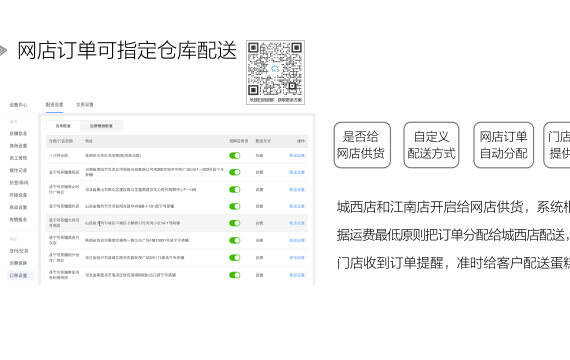
Task: Open the blue link in the highlighted fifth row
Action: (297, 223)
